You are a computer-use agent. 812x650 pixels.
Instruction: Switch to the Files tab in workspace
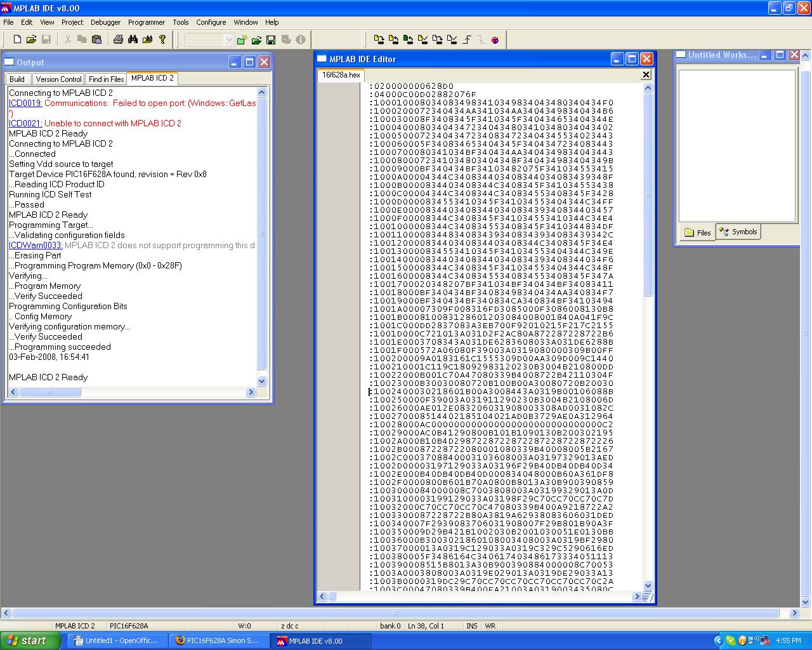click(x=698, y=232)
